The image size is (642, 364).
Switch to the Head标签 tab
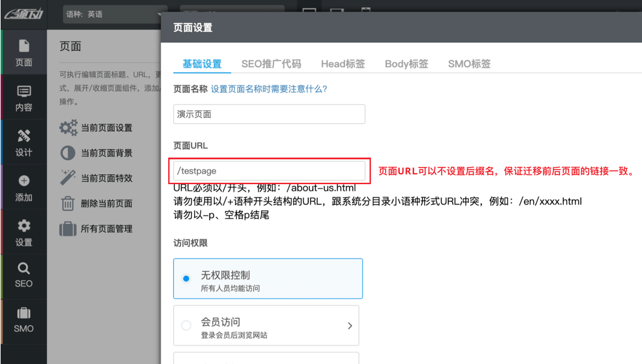[343, 63]
